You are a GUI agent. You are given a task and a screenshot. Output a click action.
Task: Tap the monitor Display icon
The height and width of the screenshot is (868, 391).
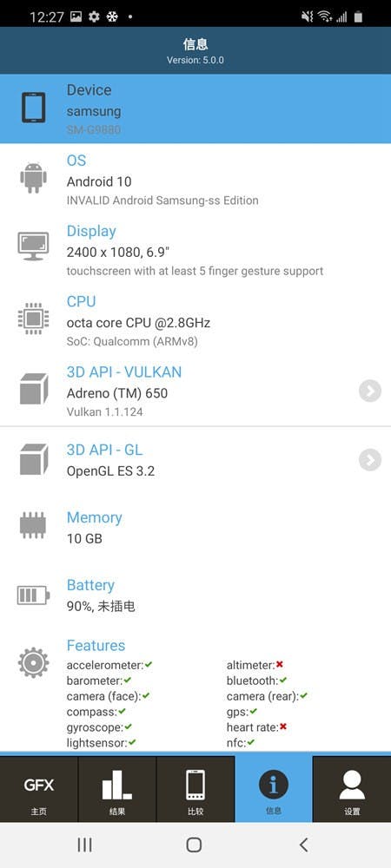(x=33, y=247)
